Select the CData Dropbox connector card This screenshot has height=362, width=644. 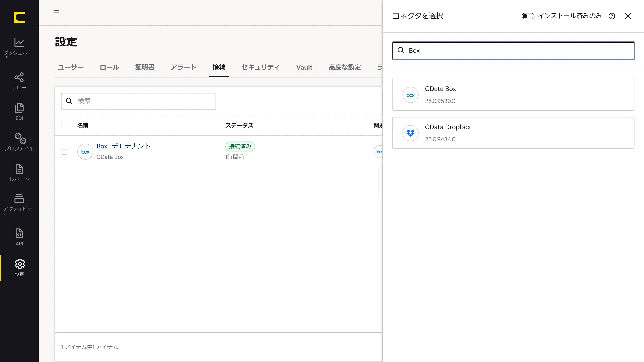tap(513, 133)
